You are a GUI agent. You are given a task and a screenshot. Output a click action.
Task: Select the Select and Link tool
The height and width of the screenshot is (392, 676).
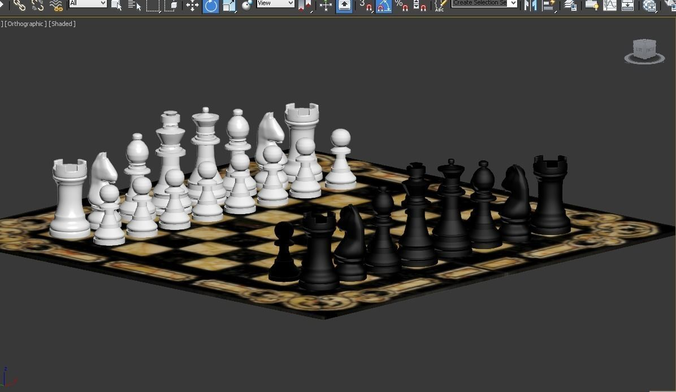coord(19,6)
